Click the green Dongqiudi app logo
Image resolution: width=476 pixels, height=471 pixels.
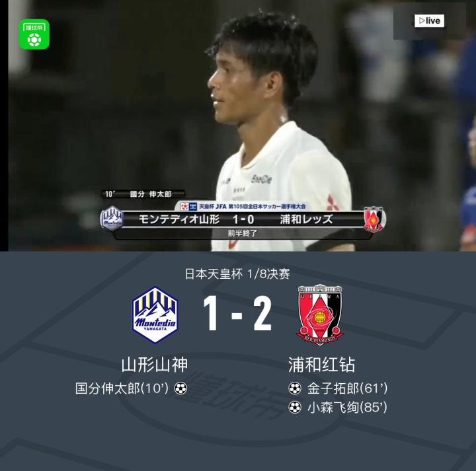pyautogui.click(x=34, y=34)
